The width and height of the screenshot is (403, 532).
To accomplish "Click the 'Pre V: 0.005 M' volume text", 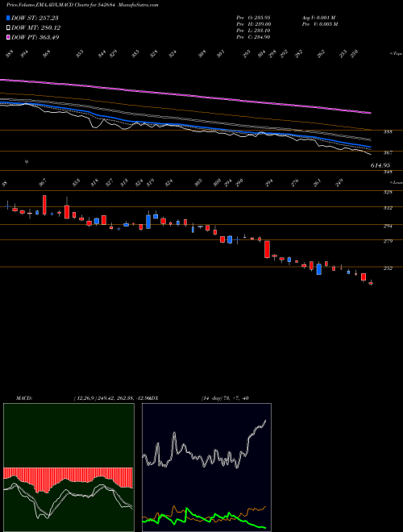I will (x=319, y=23).
